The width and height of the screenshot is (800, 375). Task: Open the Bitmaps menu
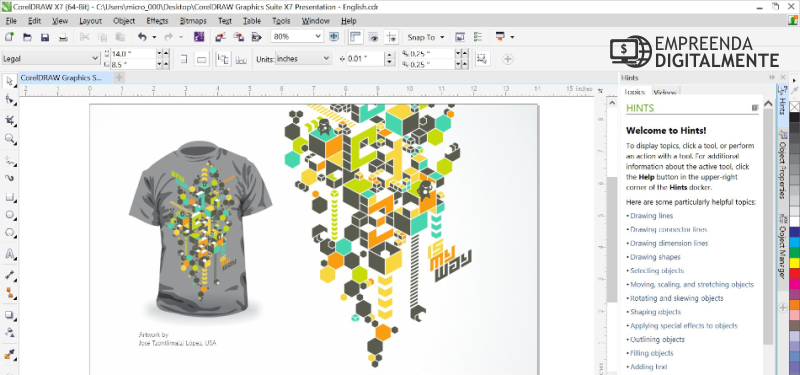pyautogui.click(x=193, y=21)
